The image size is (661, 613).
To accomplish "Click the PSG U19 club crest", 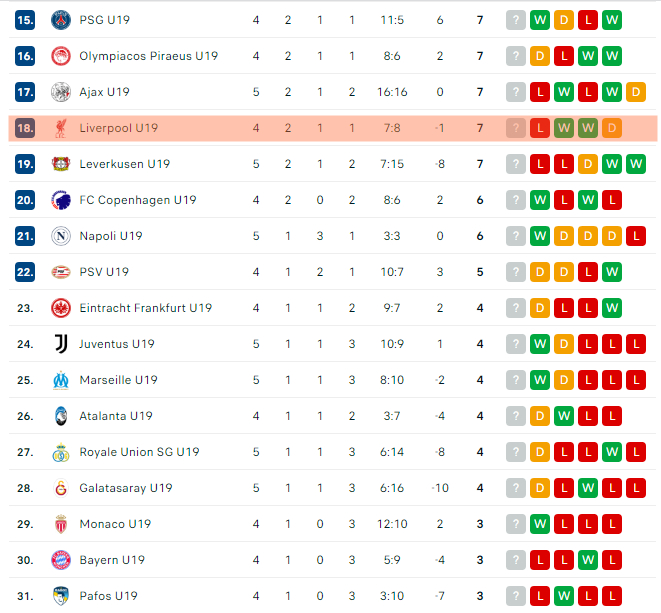I will [x=60, y=20].
